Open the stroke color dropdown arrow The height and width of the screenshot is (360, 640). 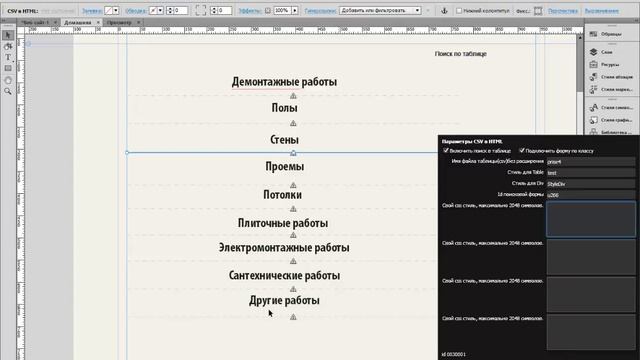pyautogui.click(x=160, y=11)
